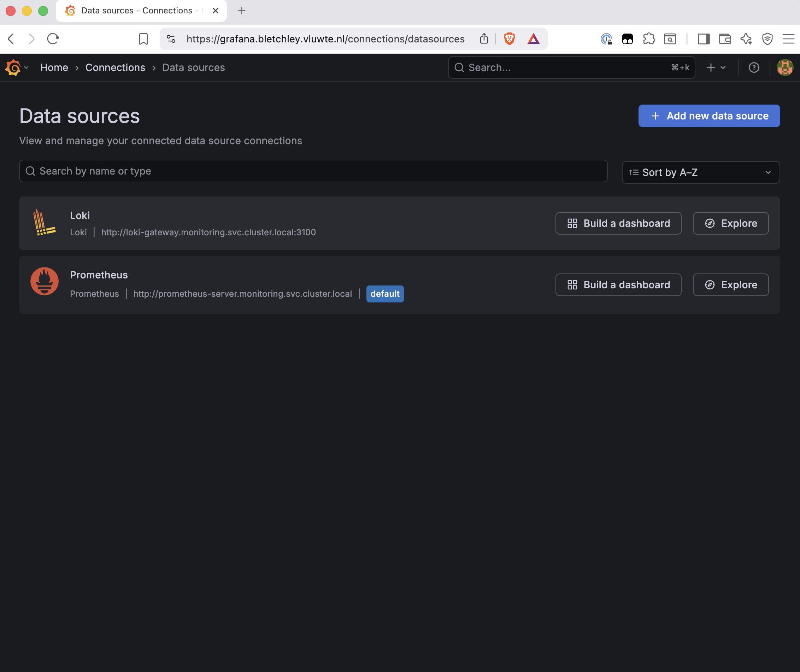Image resolution: width=800 pixels, height=672 pixels.
Task: Open the extensions puzzle icon
Action: pyautogui.click(x=649, y=39)
